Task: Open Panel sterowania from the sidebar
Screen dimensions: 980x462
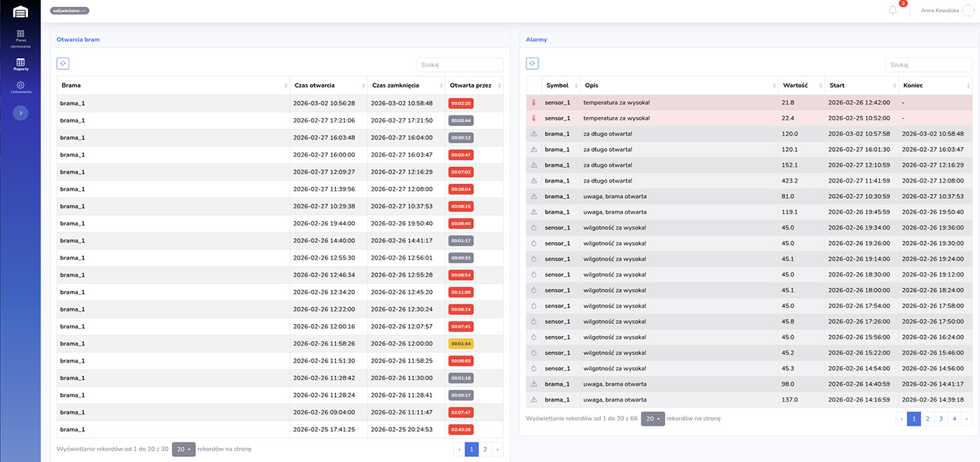Action: point(20,38)
